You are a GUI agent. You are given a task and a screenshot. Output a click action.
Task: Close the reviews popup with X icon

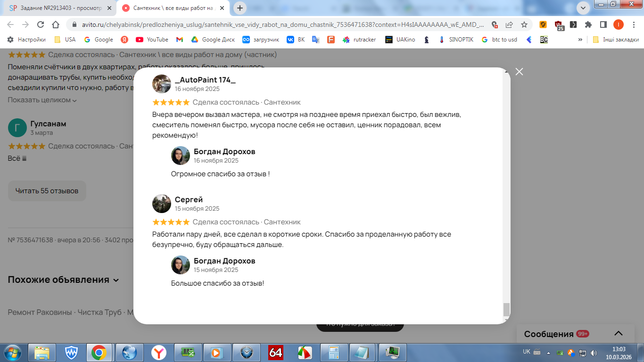pos(519,72)
